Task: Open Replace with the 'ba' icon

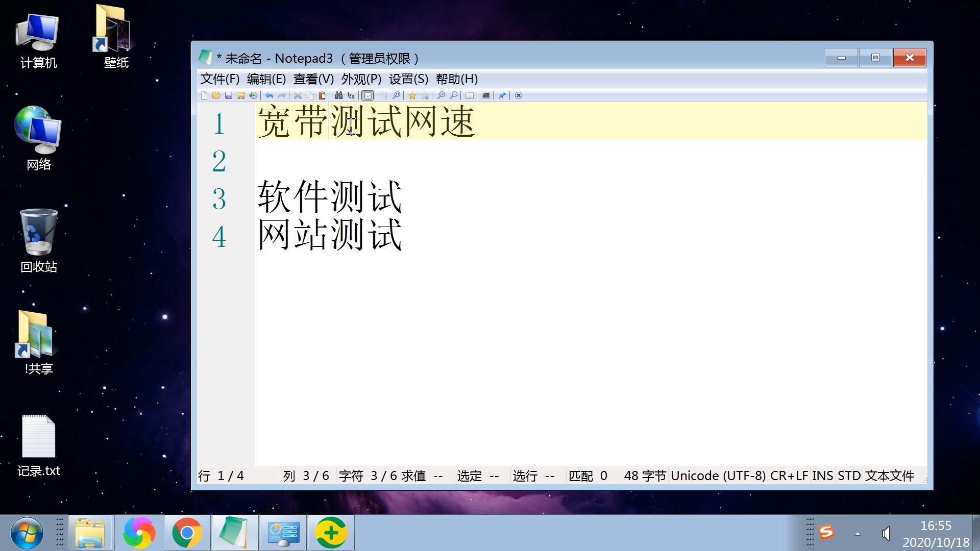Action: point(351,95)
